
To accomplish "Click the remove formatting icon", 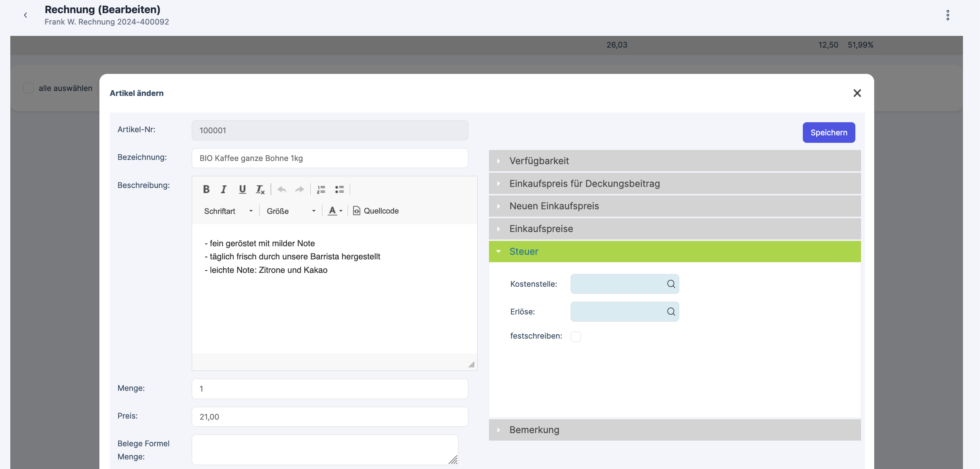I will [x=260, y=189].
